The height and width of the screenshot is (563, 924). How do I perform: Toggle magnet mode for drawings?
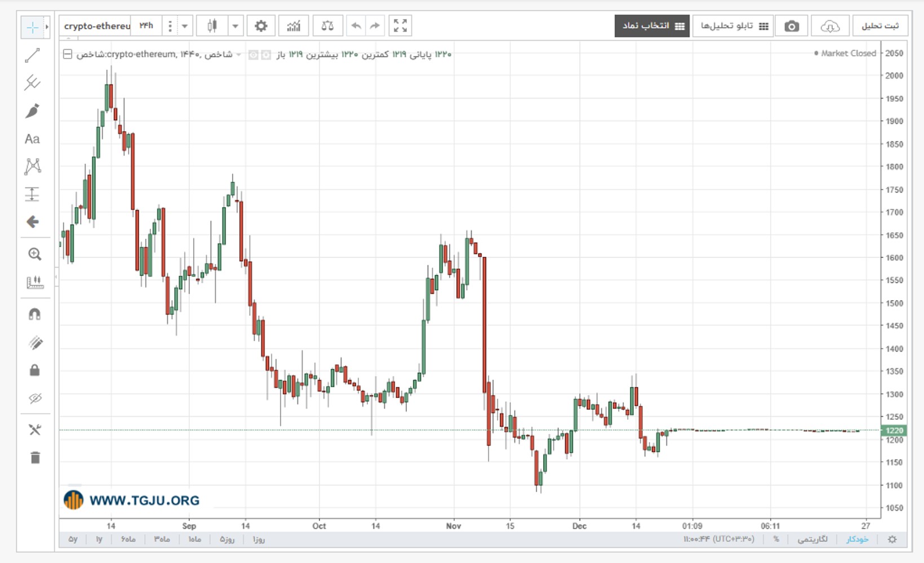click(x=34, y=314)
